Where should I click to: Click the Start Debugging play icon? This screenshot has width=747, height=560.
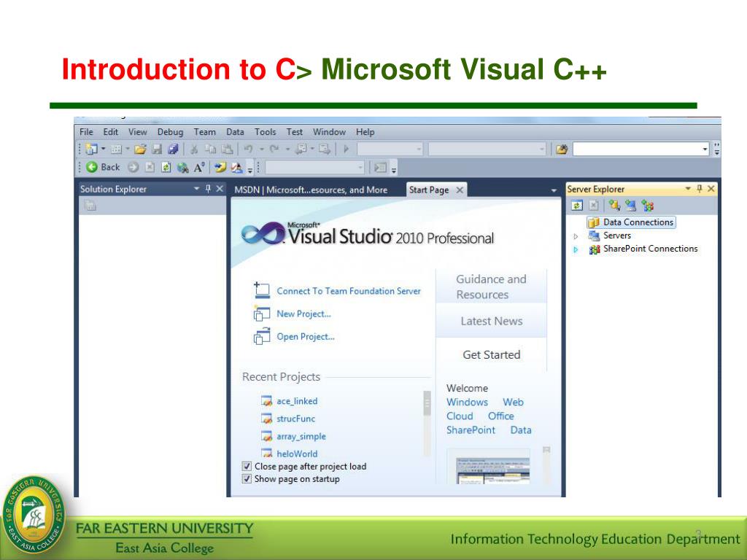pos(347,149)
